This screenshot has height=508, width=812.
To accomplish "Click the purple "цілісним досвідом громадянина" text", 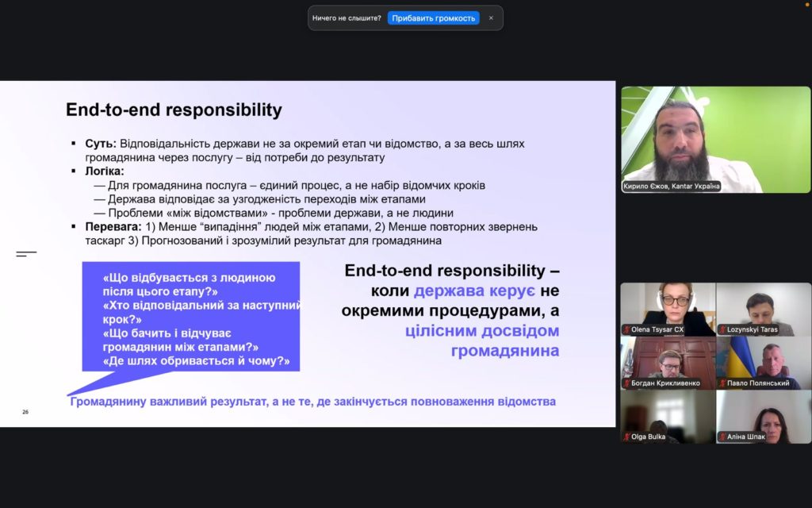I will 505,341.
